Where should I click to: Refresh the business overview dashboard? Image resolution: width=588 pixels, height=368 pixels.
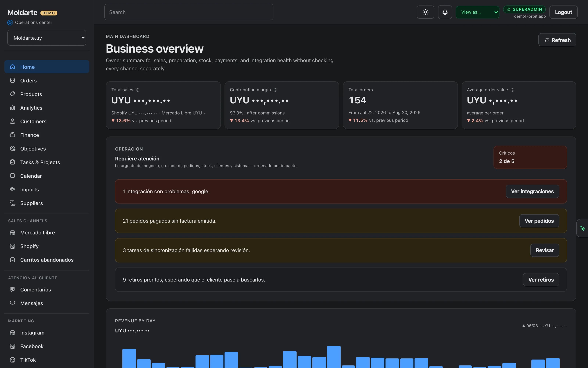[557, 40]
